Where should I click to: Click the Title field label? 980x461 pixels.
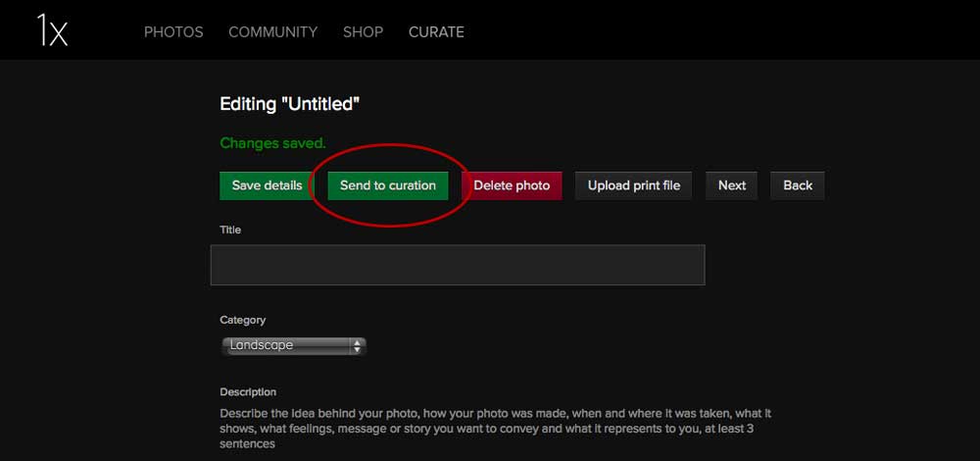point(230,230)
